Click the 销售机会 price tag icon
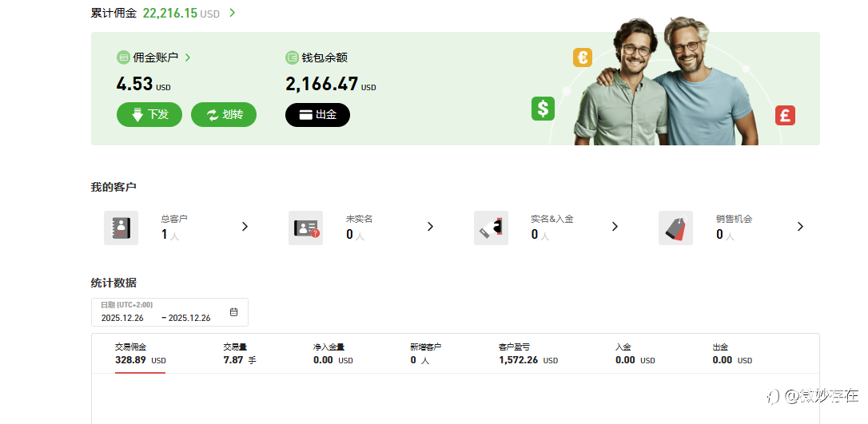Image resolution: width=868 pixels, height=424 pixels. [x=675, y=228]
